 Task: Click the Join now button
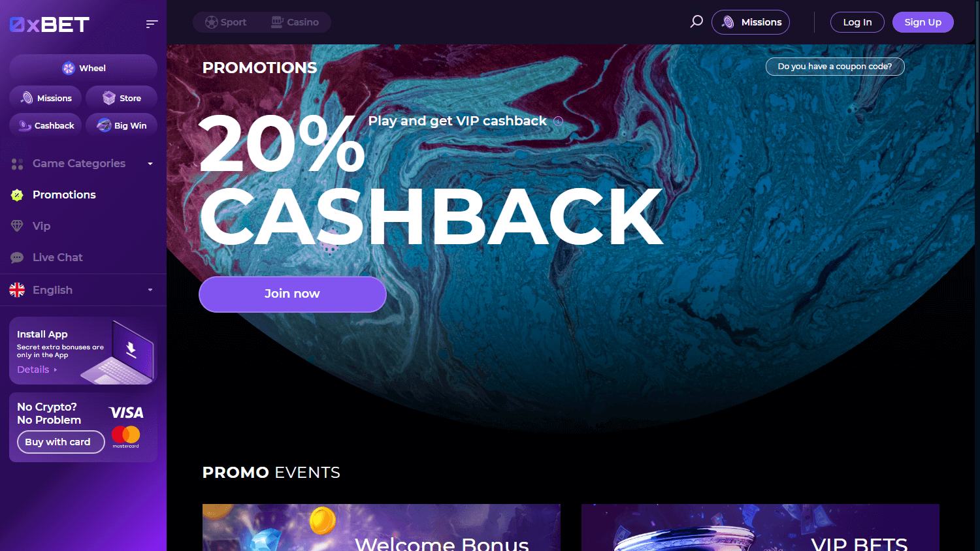click(x=293, y=294)
